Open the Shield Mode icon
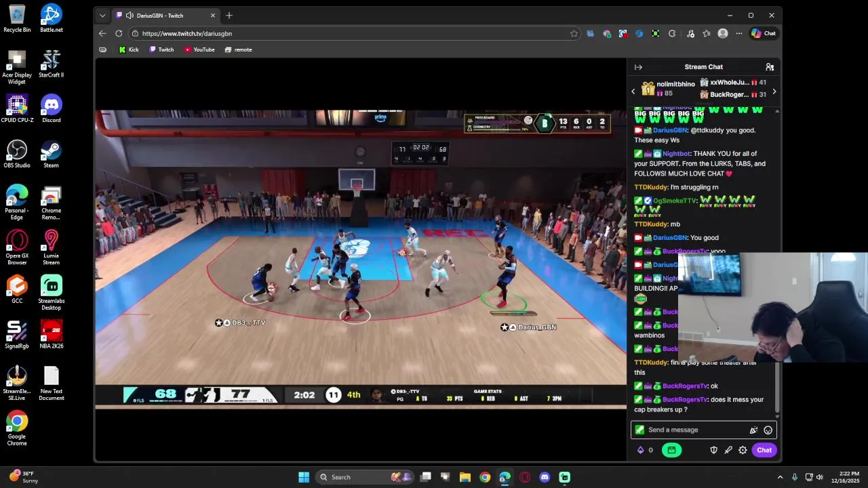Viewport: 868px width, 488px height. point(713,450)
